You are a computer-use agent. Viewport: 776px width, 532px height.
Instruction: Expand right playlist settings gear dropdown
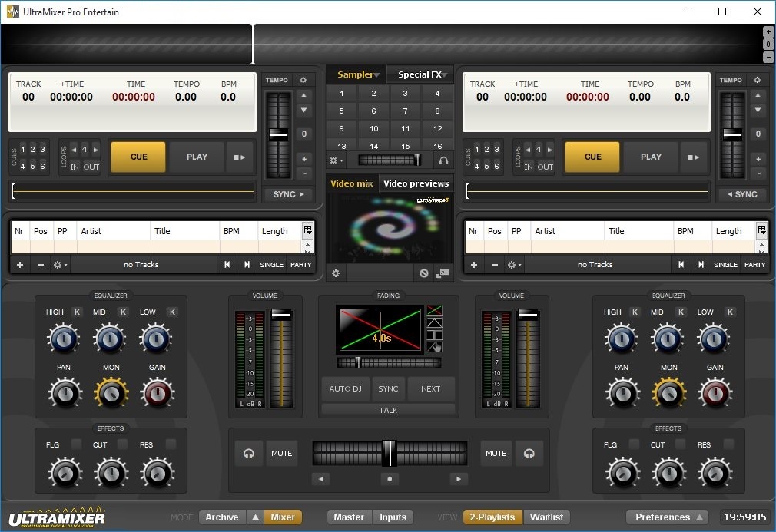coord(514,265)
